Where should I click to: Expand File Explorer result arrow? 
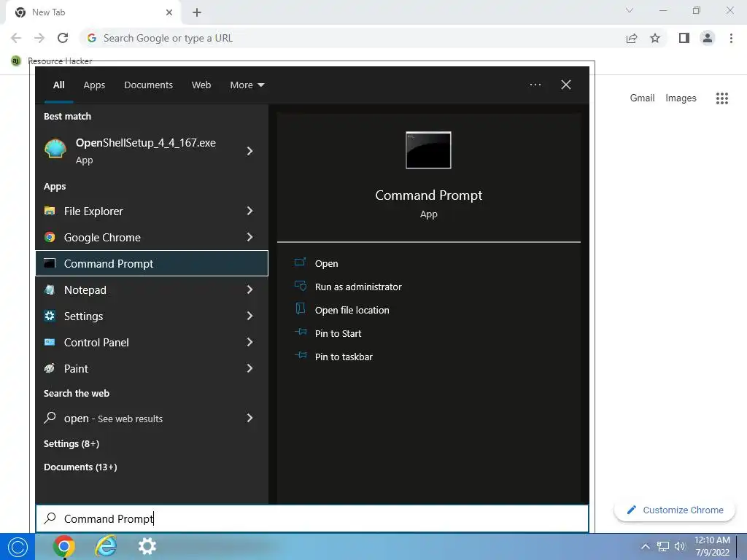point(250,211)
